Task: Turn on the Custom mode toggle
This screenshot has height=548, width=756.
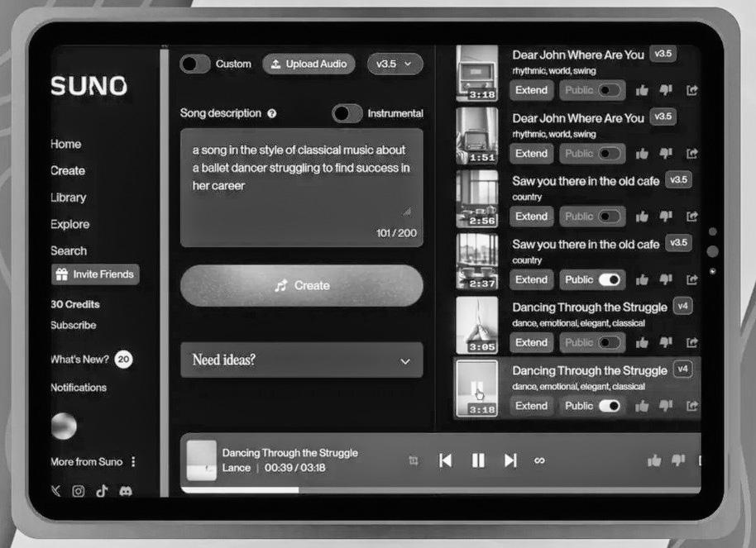Action: 195,64
